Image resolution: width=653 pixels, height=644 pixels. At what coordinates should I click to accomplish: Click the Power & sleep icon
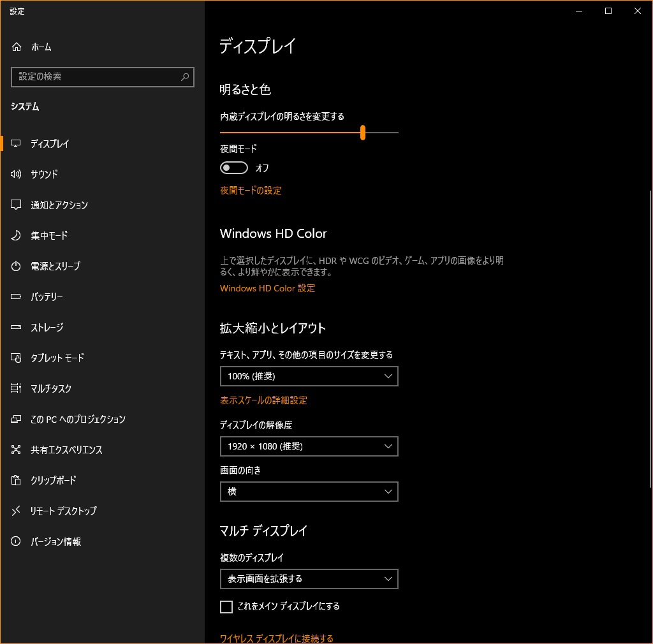(x=17, y=266)
